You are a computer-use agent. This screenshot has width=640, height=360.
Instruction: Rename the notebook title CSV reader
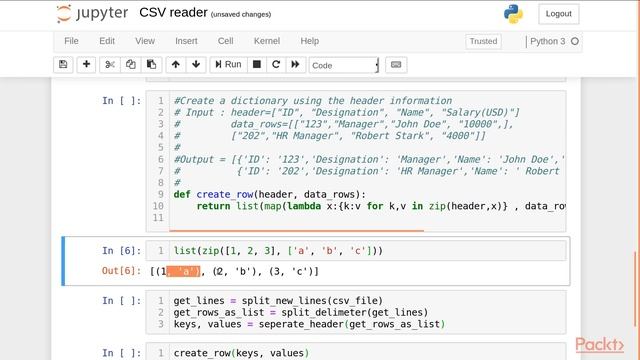point(173,13)
